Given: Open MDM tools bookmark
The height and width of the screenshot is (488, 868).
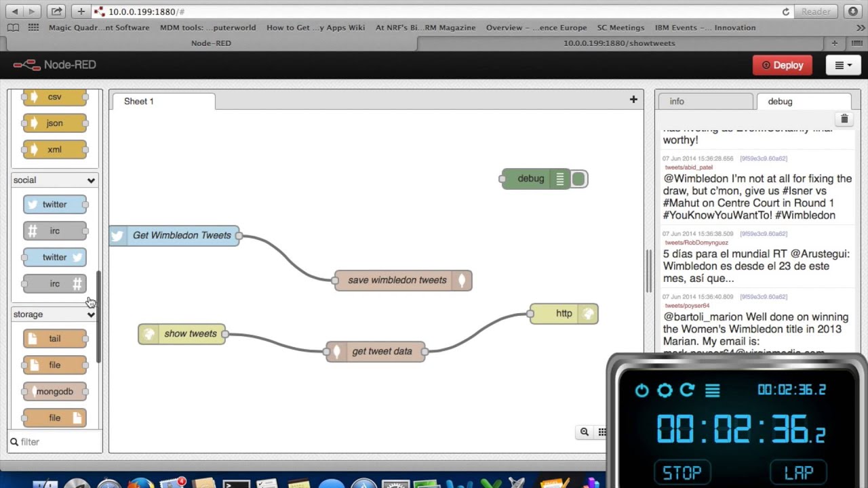Looking at the screenshot, I should pos(208,28).
